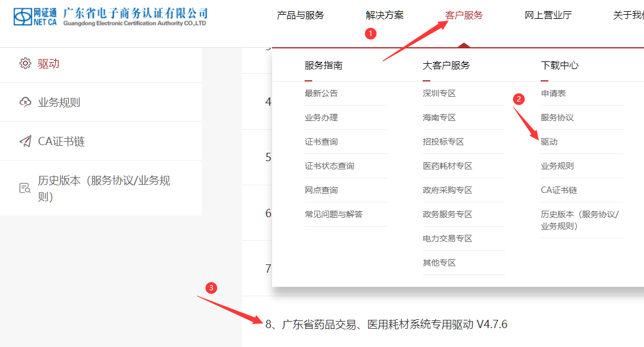Open 服务协议 under 下载中心

tap(557, 117)
